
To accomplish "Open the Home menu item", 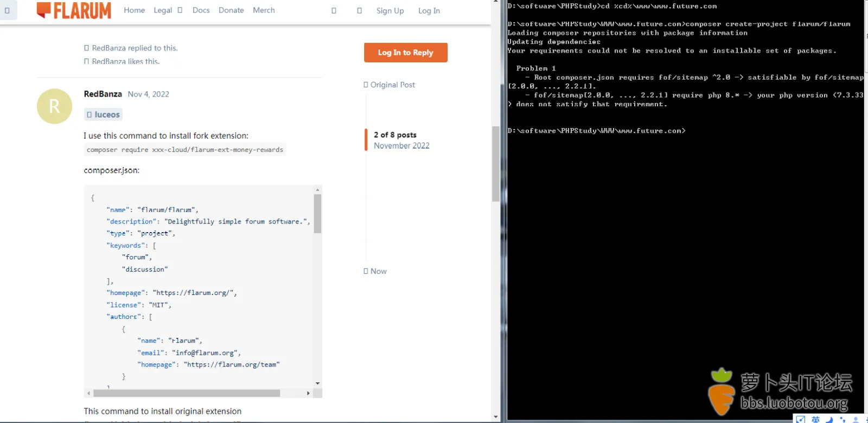I will tap(134, 10).
